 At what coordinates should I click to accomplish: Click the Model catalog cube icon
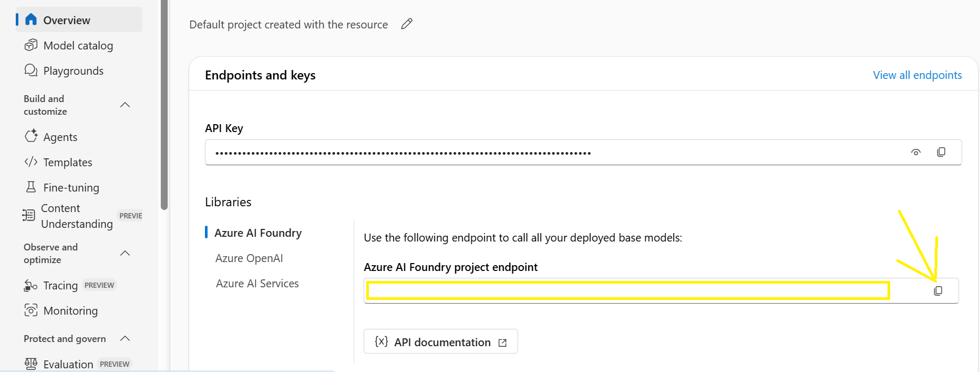point(31,45)
